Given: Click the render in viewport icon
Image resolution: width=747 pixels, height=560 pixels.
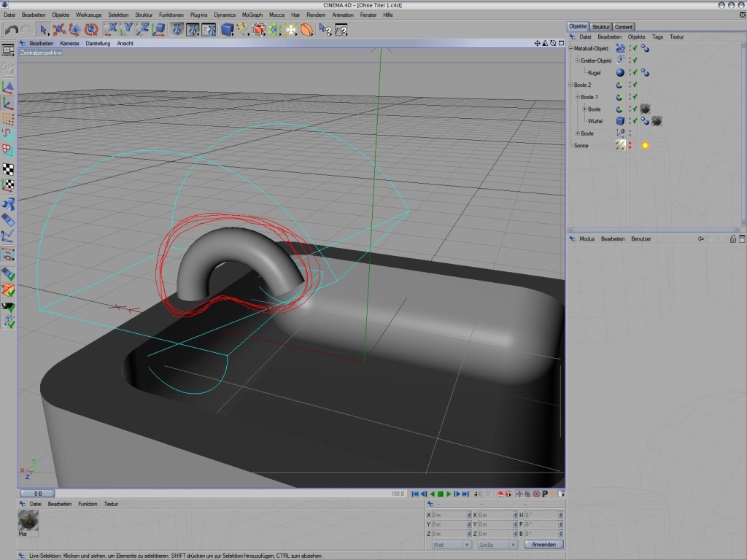Looking at the screenshot, I should point(177,30).
